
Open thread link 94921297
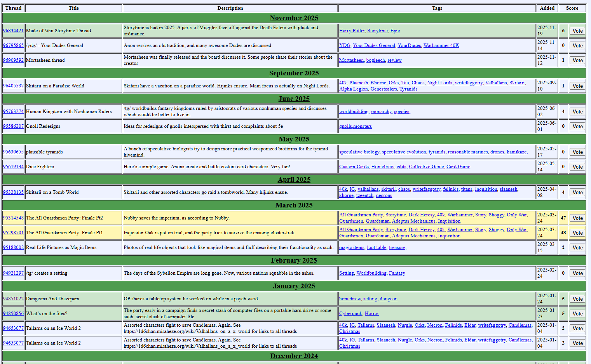click(13, 273)
